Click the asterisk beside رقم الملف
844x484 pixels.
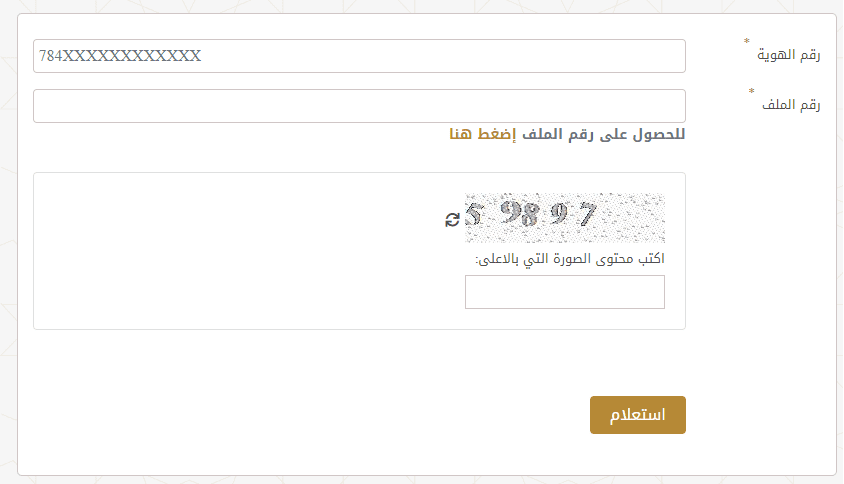click(x=752, y=92)
